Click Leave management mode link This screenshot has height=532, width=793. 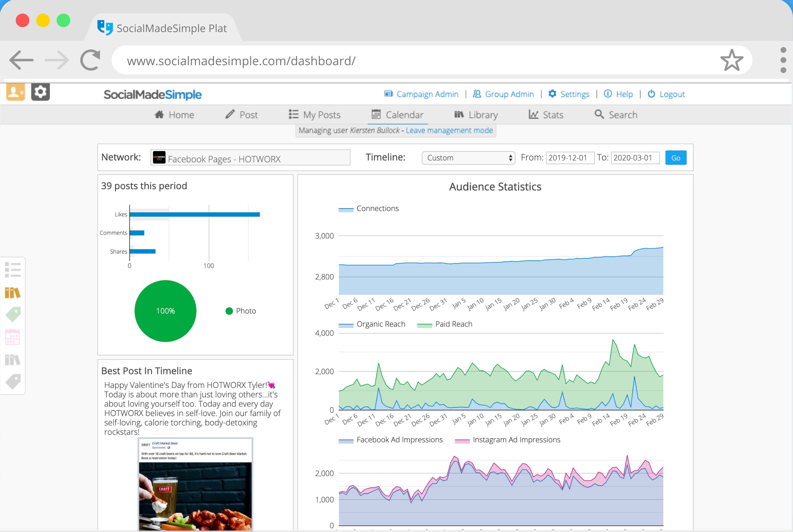pyautogui.click(x=449, y=131)
